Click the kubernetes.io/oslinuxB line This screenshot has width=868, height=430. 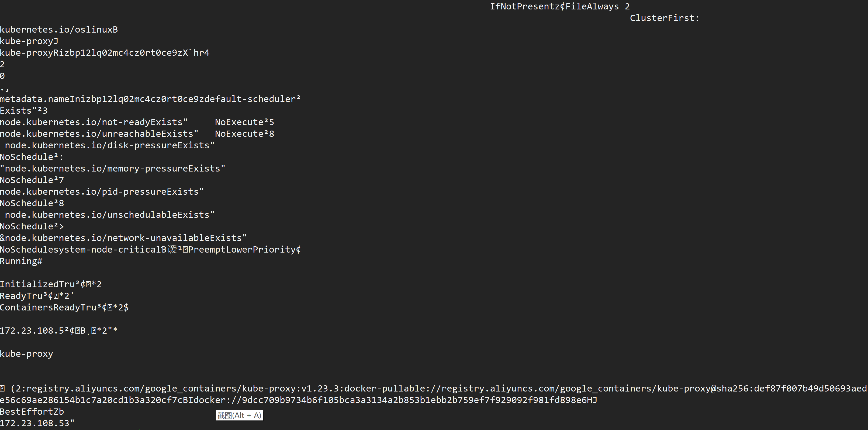[x=59, y=30]
